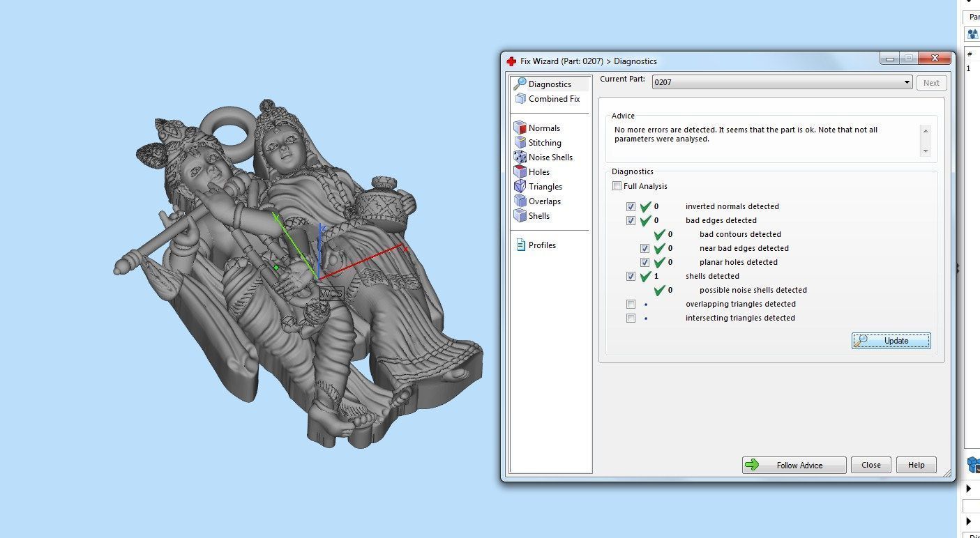The width and height of the screenshot is (980, 538).
Task: Click the Update button
Action: click(x=891, y=341)
